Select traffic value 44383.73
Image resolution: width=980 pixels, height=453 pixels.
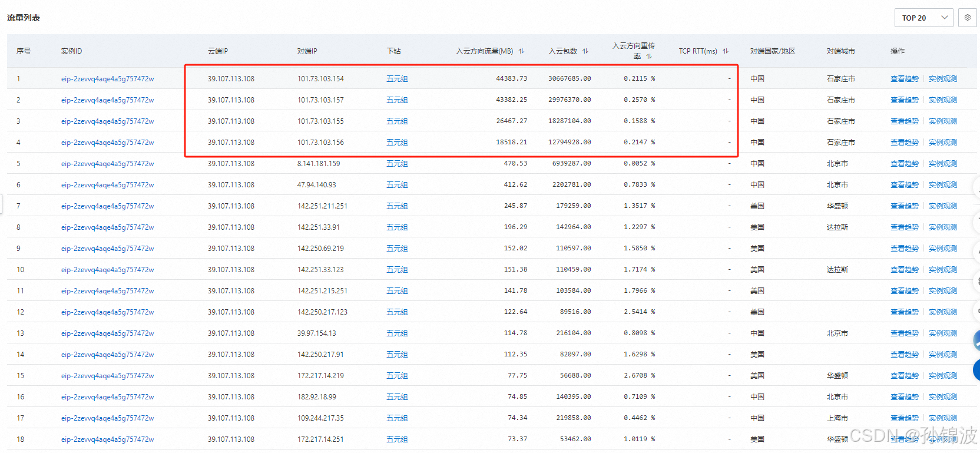[x=512, y=78]
